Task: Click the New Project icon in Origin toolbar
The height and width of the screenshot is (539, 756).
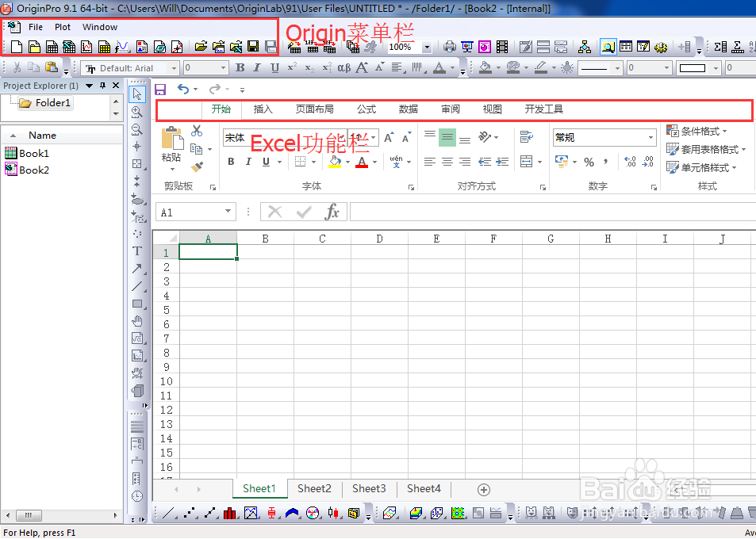Action: (x=17, y=47)
